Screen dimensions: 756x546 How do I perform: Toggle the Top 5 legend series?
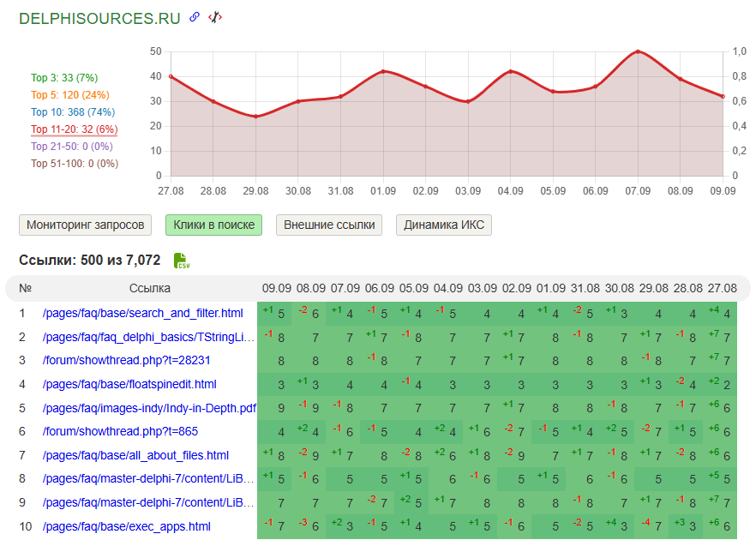(69, 95)
